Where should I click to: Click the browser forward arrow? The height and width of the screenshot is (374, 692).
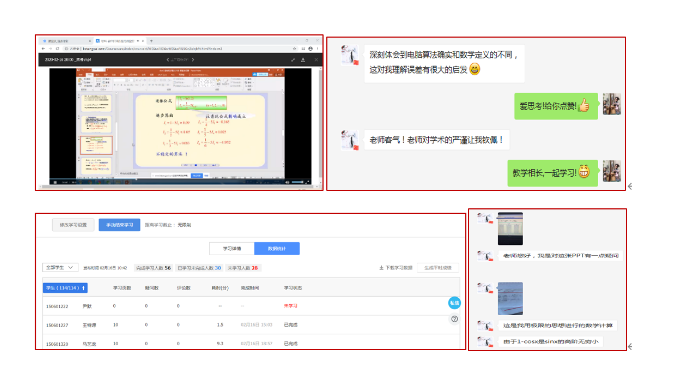[50, 49]
